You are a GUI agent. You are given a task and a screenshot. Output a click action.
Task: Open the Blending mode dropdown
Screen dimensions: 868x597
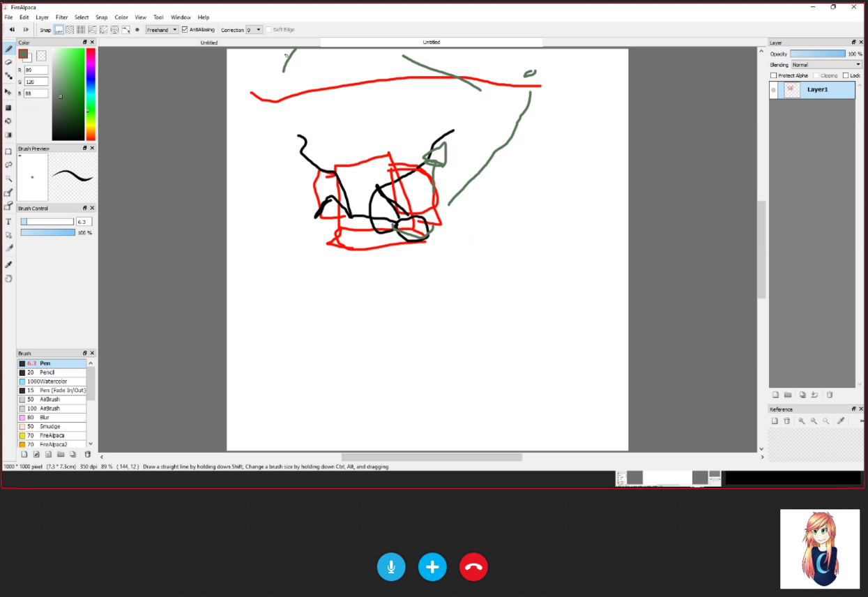[827, 65]
